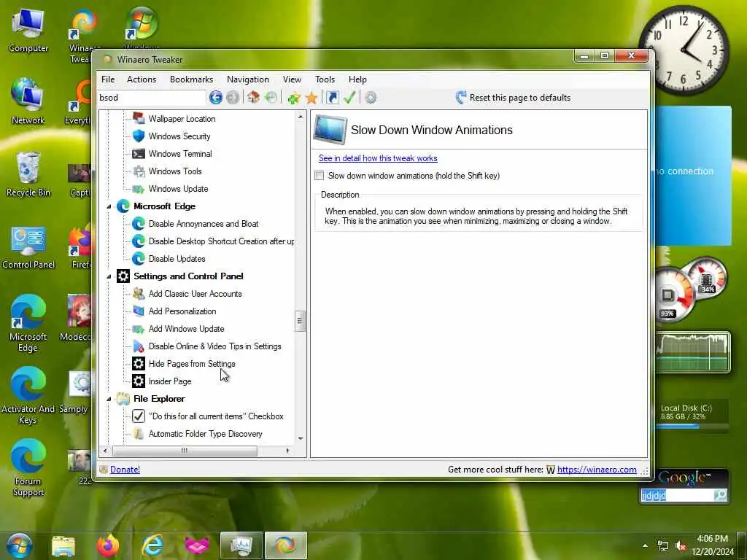
Task: Click the Google gadget search magnifier button
Action: (720, 496)
